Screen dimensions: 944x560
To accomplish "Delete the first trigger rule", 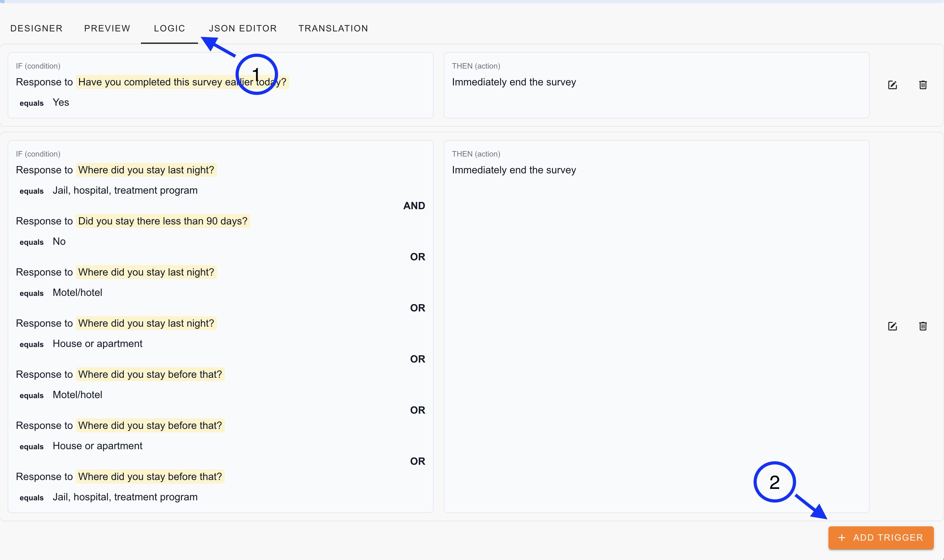I will 923,85.
